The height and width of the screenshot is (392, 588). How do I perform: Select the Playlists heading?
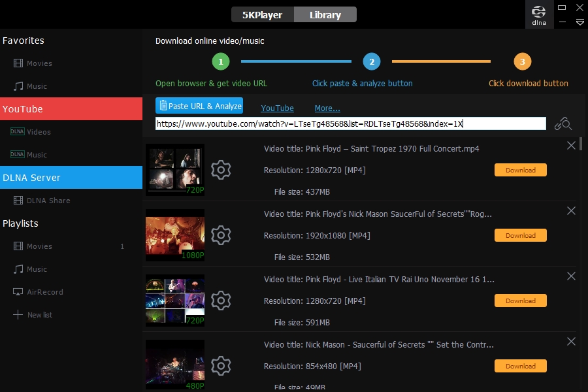pyautogui.click(x=20, y=223)
